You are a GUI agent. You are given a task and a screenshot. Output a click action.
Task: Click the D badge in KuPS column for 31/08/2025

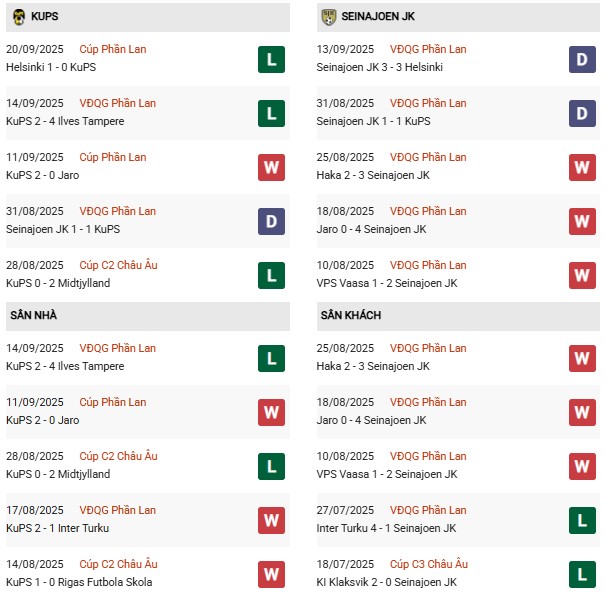(x=271, y=221)
